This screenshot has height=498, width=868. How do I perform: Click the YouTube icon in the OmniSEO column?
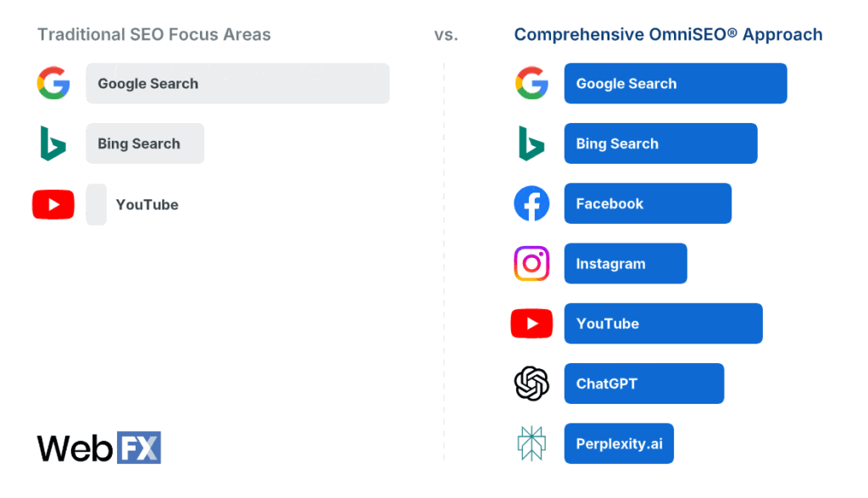(x=531, y=323)
